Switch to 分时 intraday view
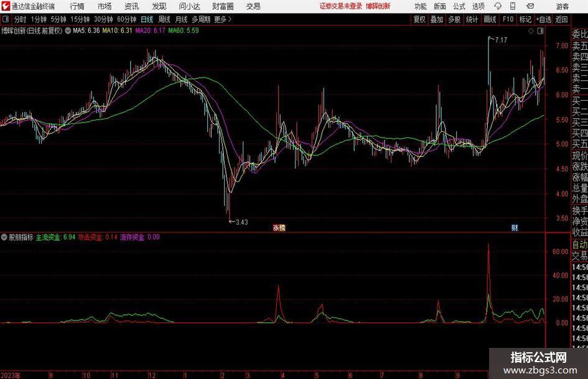 click(x=20, y=19)
